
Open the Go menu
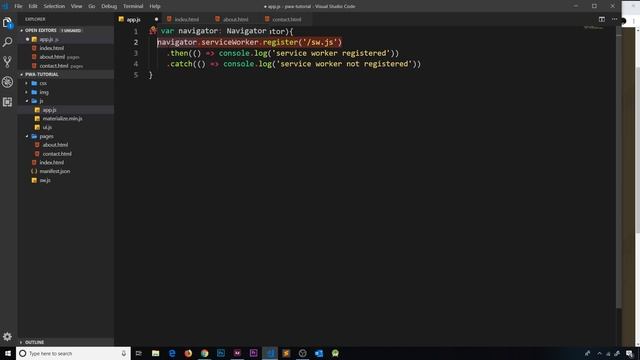[91, 6]
